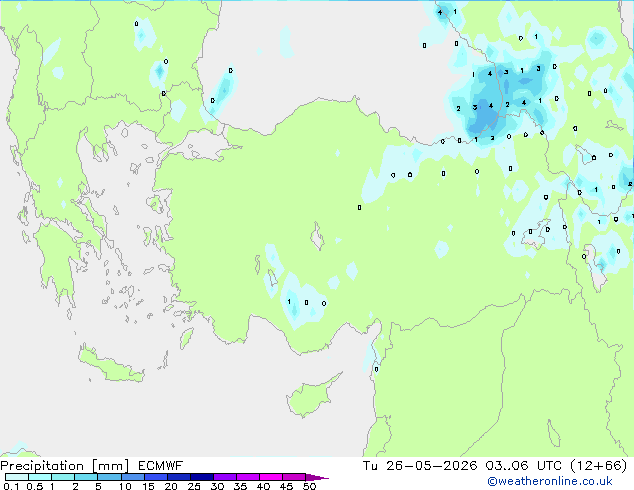The width and height of the screenshot is (634, 490).
Task: Click the island of Crete on map
Action: coord(111,365)
